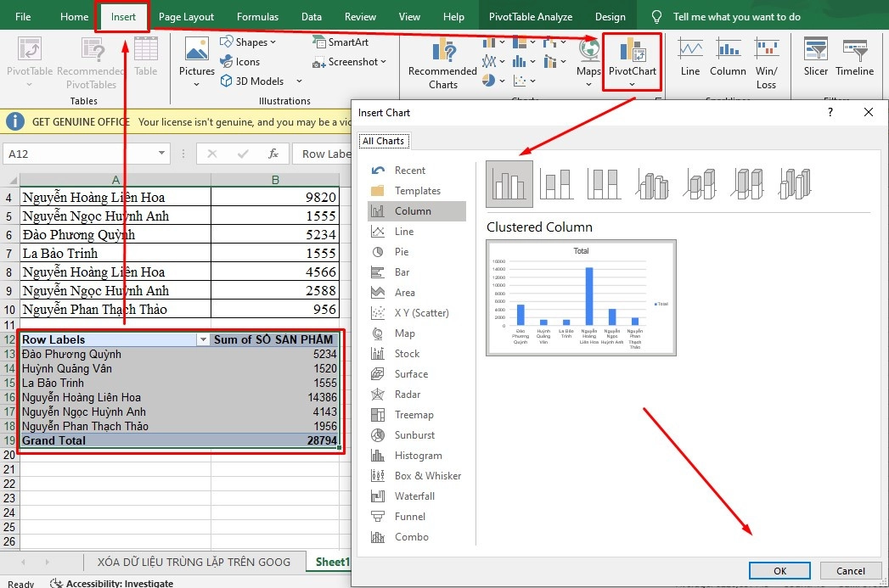Select the Column sparkline icon

click(x=728, y=58)
